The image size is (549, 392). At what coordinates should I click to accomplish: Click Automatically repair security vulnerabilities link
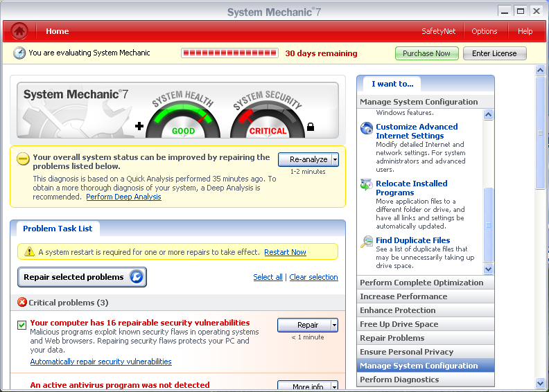(101, 362)
